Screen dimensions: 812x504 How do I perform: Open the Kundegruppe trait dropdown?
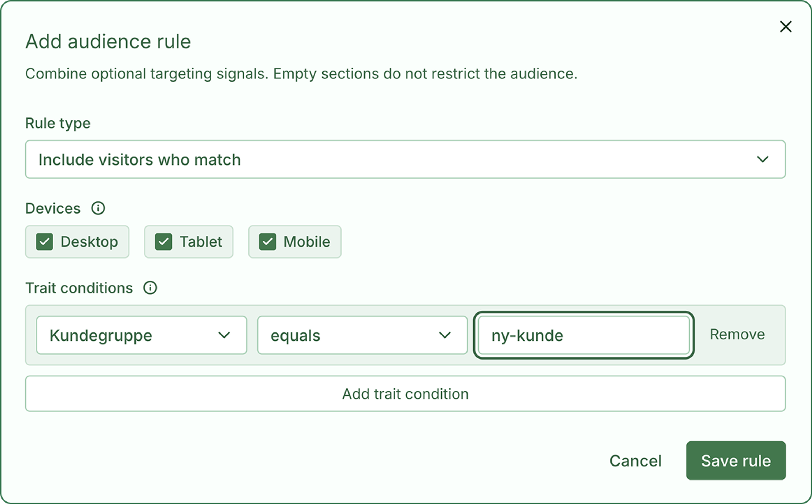click(x=141, y=335)
